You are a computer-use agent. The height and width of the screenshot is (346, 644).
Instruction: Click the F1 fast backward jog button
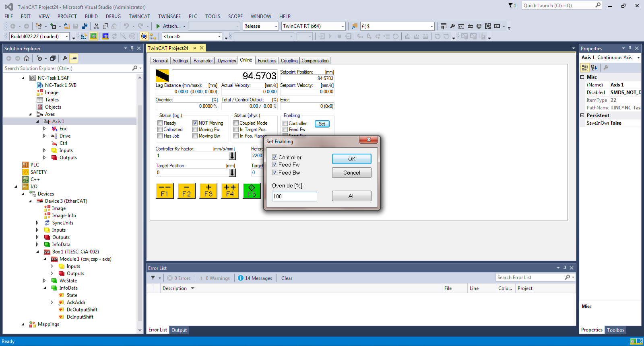tap(165, 191)
